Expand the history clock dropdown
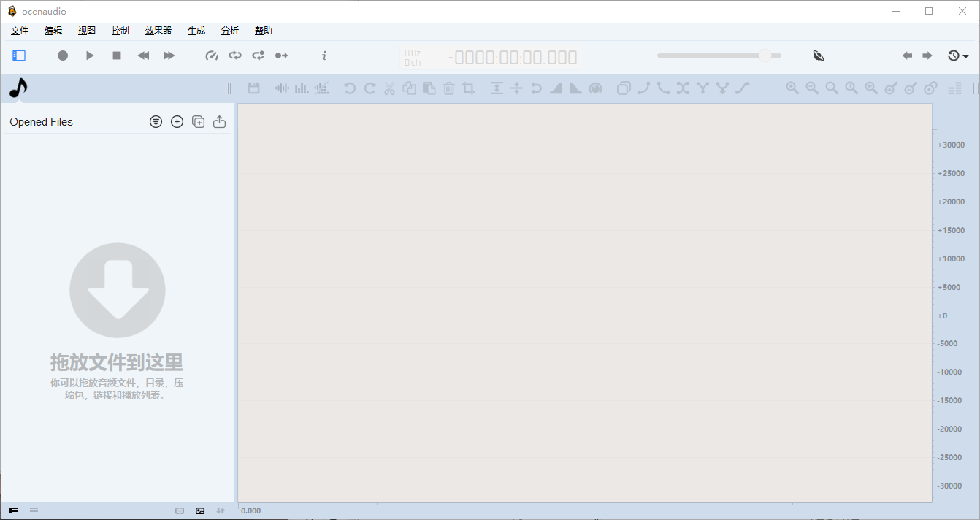This screenshot has height=520, width=980. pyautogui.click(x=957, y=56)
